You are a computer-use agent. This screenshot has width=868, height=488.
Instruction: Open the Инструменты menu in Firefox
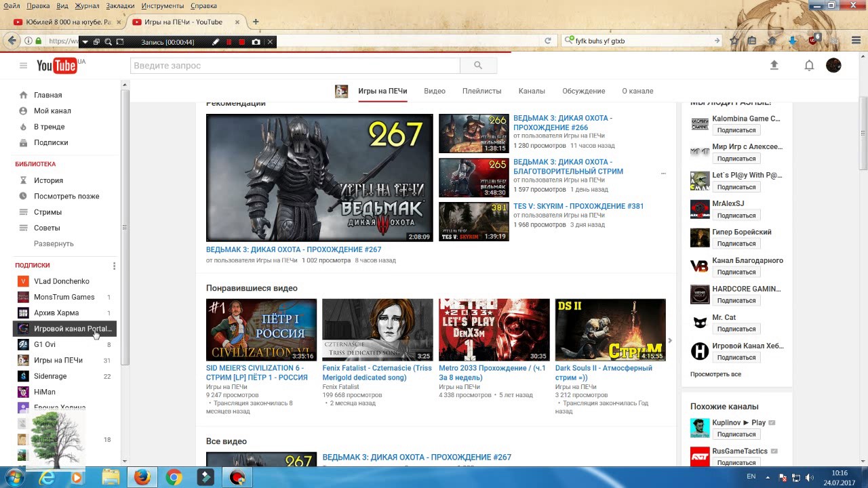(x=163, y=6)
